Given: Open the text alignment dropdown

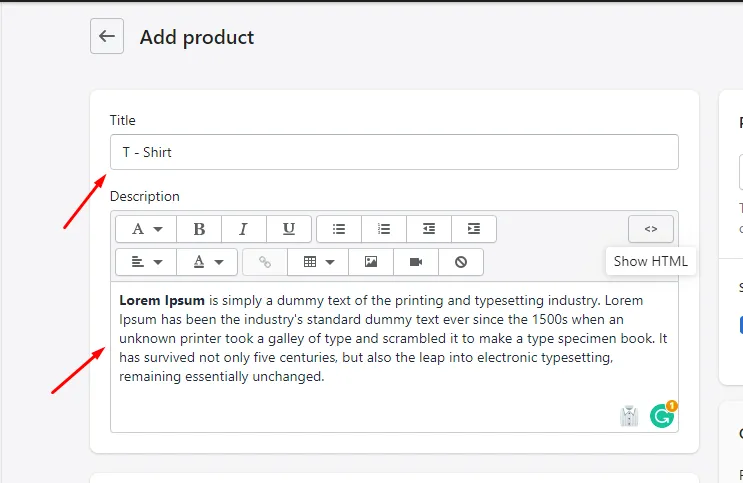Looking at the screenshot, I should [x=146, y=262].
